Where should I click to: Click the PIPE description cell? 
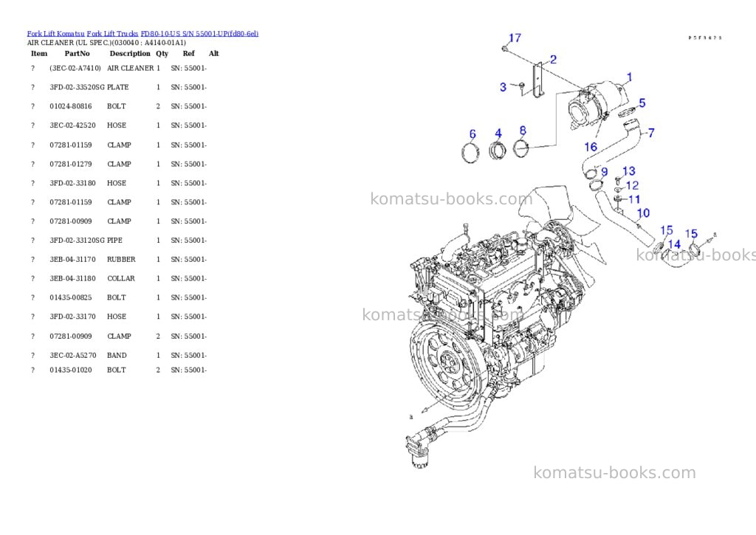tap(114, 240)
